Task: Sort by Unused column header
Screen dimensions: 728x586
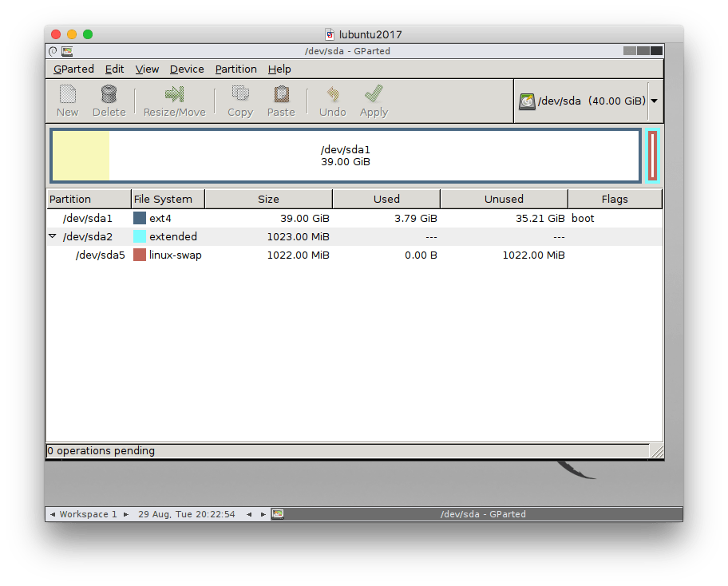Action: [x=504, y=200]
